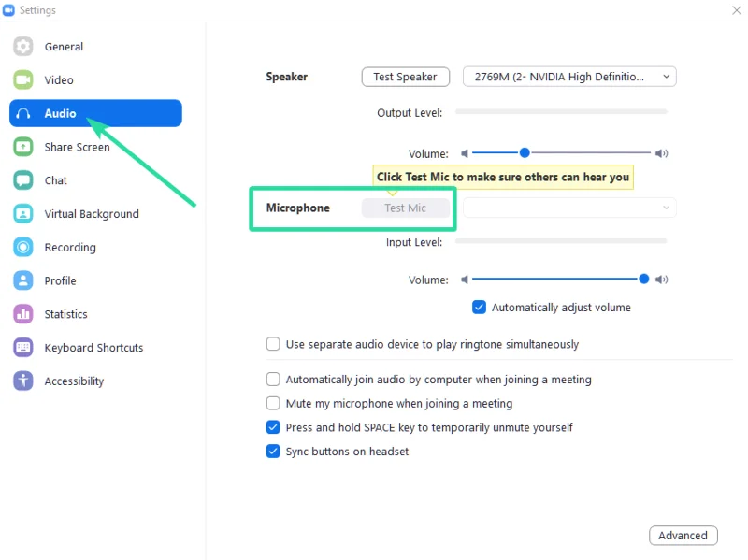Image resolution: width=748 pixels, height=560 pixels.
Task: Select the Accessibility person icon
Action: point(22,381)
